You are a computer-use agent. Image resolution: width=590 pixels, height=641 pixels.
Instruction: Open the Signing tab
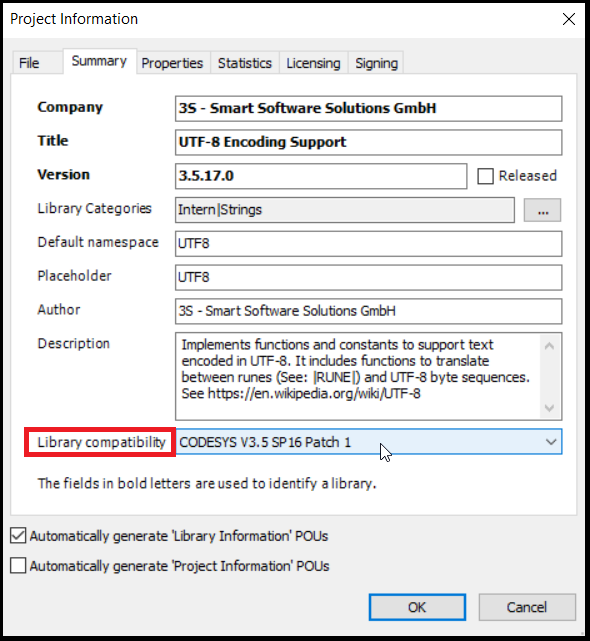376,63
